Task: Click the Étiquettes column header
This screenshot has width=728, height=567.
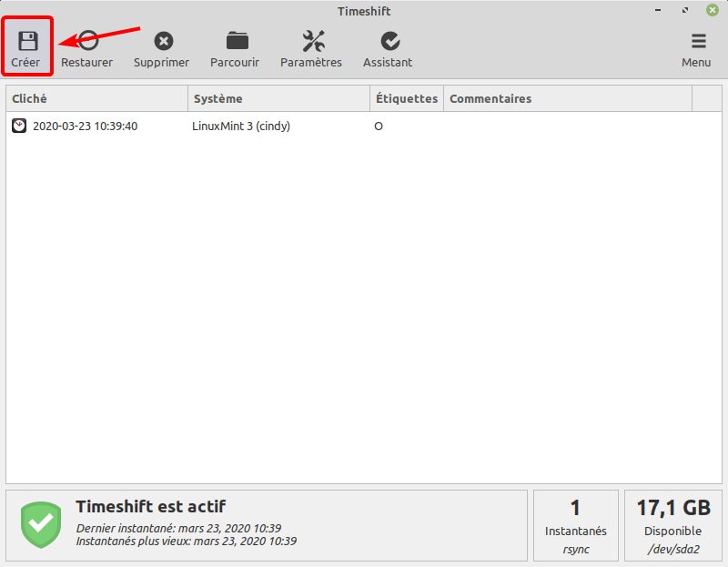Action: [406, 98]
